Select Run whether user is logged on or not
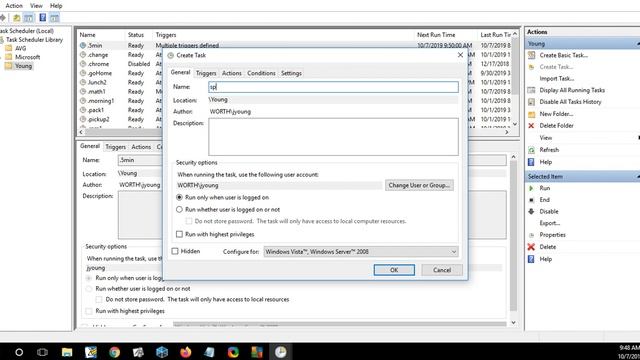This screenshot has width=640, height=360. [179, 209]
